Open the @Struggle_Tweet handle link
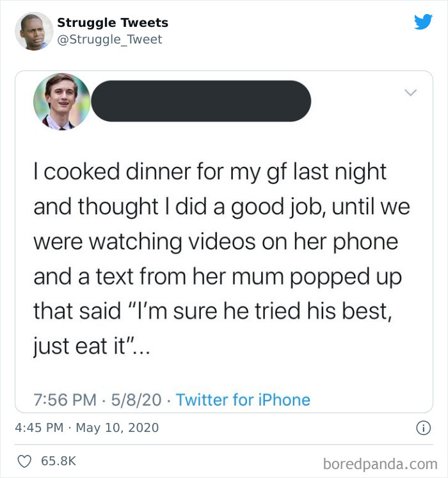Viewport: 448px width, 478px height. point(109,40)
